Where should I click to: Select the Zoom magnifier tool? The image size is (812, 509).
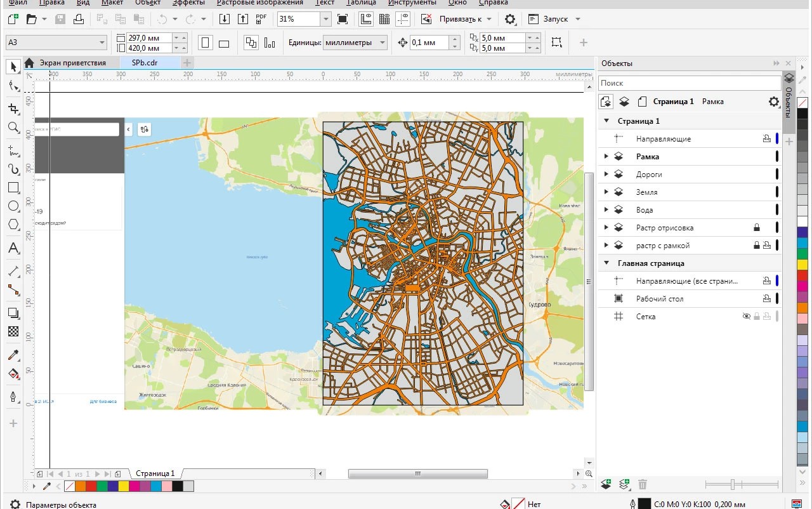[13, 128]
